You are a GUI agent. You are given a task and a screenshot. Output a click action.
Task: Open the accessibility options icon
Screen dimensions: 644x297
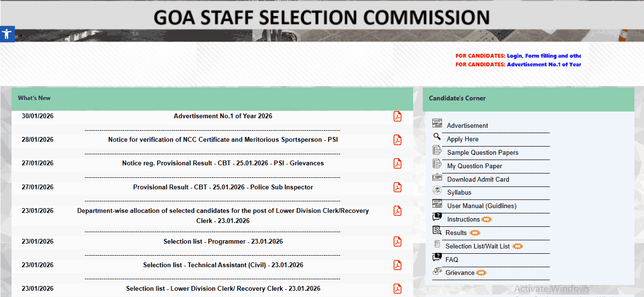(7, 34)
